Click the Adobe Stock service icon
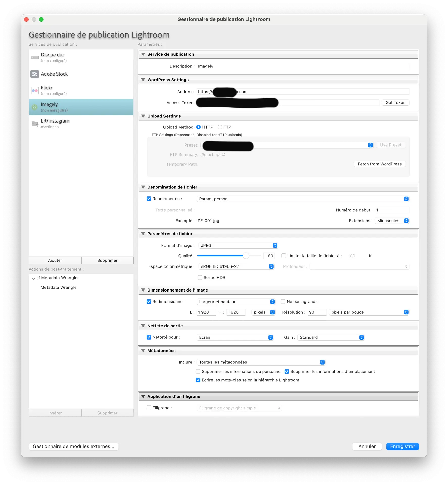The width and height of the screenshot is (448, 485). [x=35, y=74]
